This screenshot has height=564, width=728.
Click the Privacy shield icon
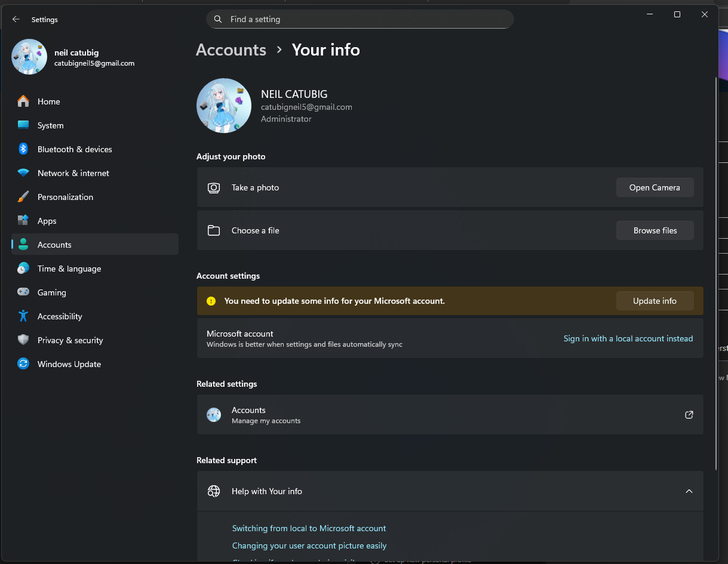click(23, 340)
